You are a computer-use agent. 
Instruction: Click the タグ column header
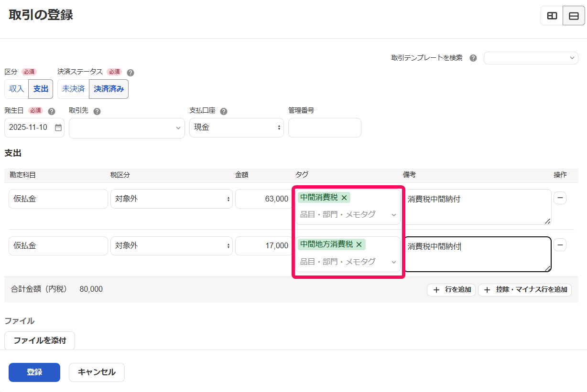[x=302, y=175]
